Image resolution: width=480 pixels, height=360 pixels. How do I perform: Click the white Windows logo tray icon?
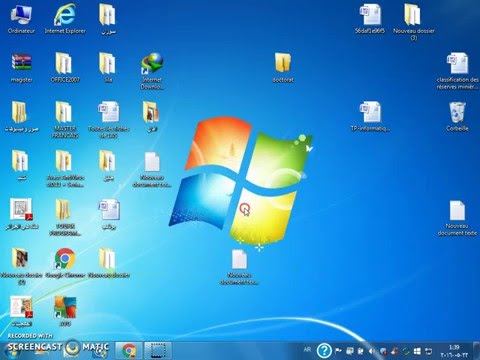[x=417, y=351]
